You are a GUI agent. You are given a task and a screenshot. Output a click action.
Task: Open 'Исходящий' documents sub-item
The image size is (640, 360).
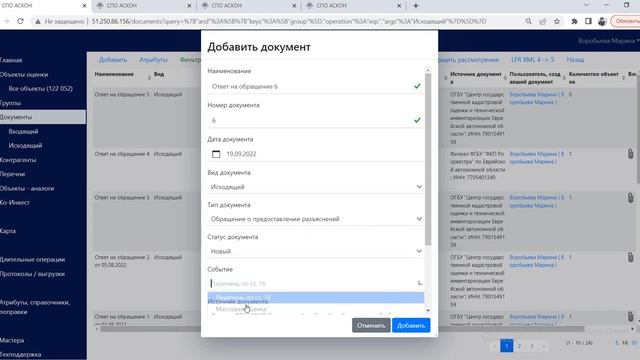(25, 145)
